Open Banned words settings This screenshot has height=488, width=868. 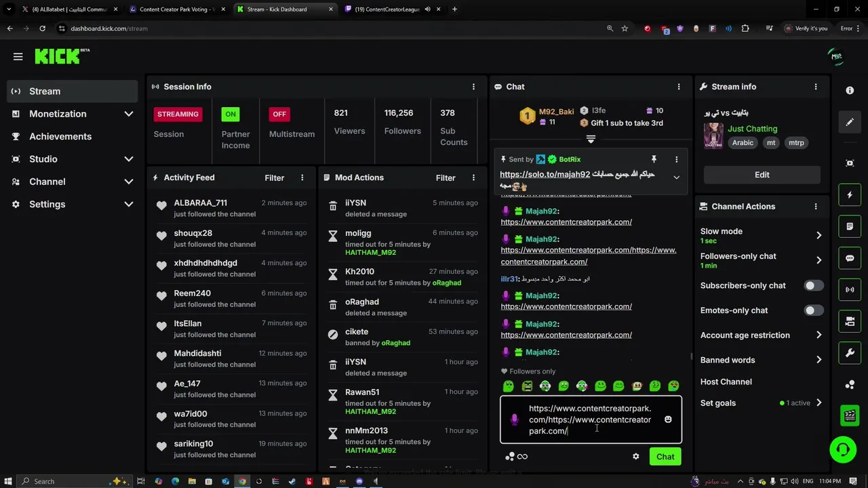[x=761, y=360]
